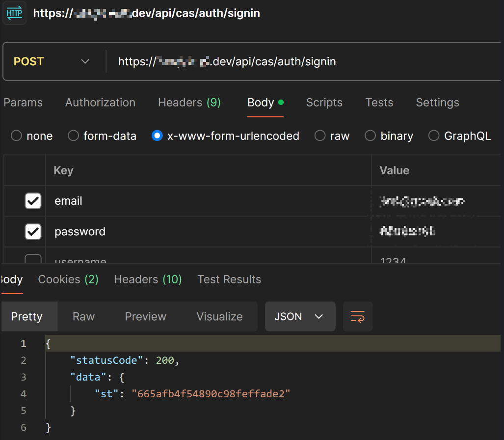
Task: Click the "data" key in response
Action: coord(88,377)
